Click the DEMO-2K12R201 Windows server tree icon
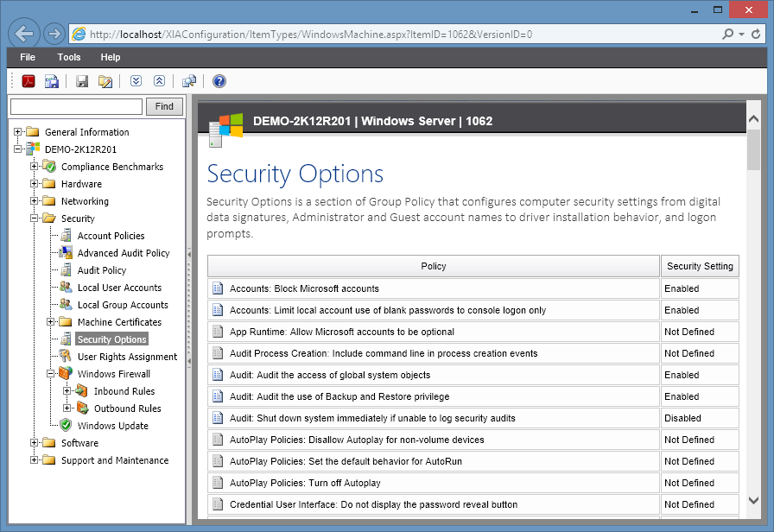Viewport: 774px width, 532px height. 33,148
